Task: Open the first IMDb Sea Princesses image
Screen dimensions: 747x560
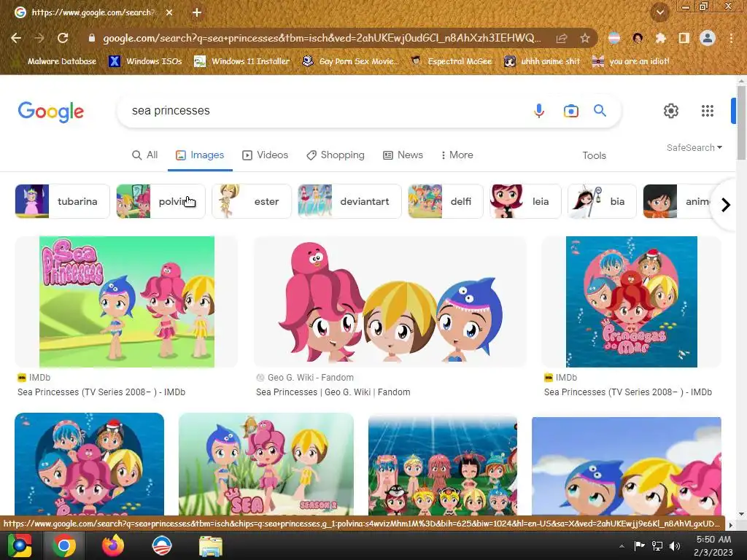Action: (x=127, y=302)
